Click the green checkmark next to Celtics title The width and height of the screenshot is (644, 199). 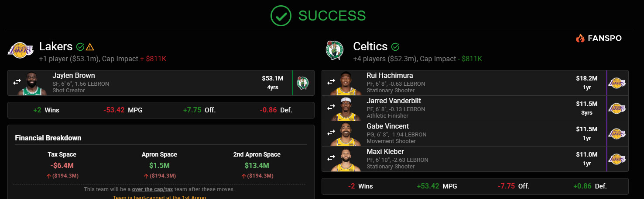395,47
